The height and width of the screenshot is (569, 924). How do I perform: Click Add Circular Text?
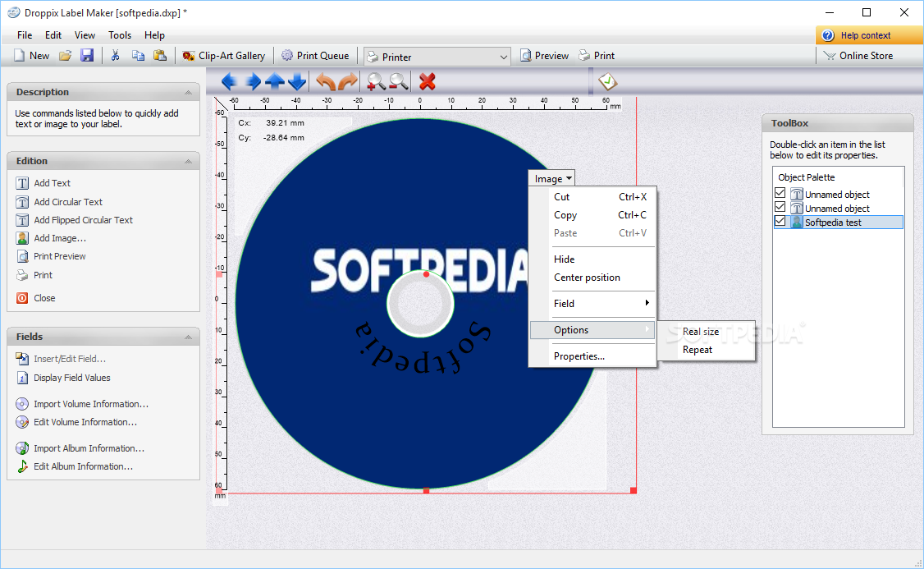click(x=60, y=202)
